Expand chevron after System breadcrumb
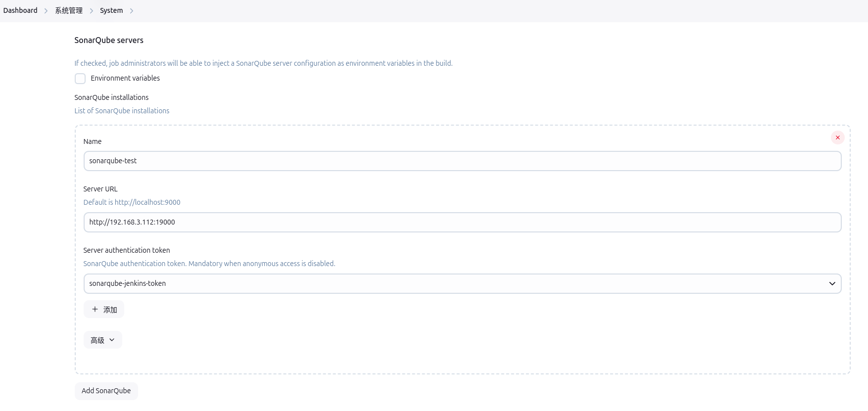This screenshot has height=411, width=868. tap(132, 11)
